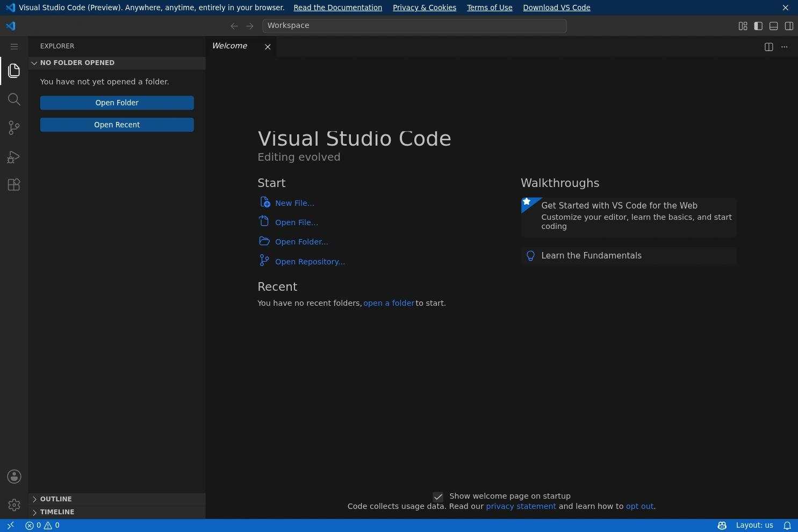798x532 pixels.
Task: Click the Open File... link
Action: click(289, 222)
